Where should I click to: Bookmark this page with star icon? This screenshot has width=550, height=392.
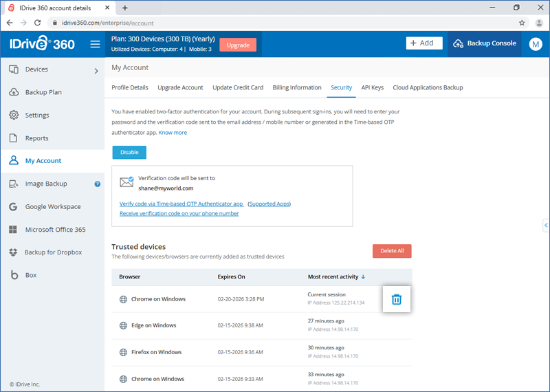(x=522, y=23)
